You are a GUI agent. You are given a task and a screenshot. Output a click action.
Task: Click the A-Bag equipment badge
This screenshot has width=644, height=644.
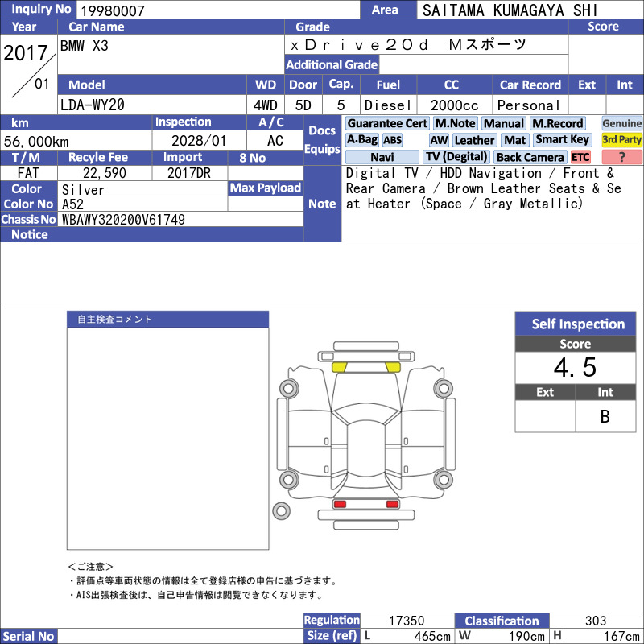tap(361, 140)
